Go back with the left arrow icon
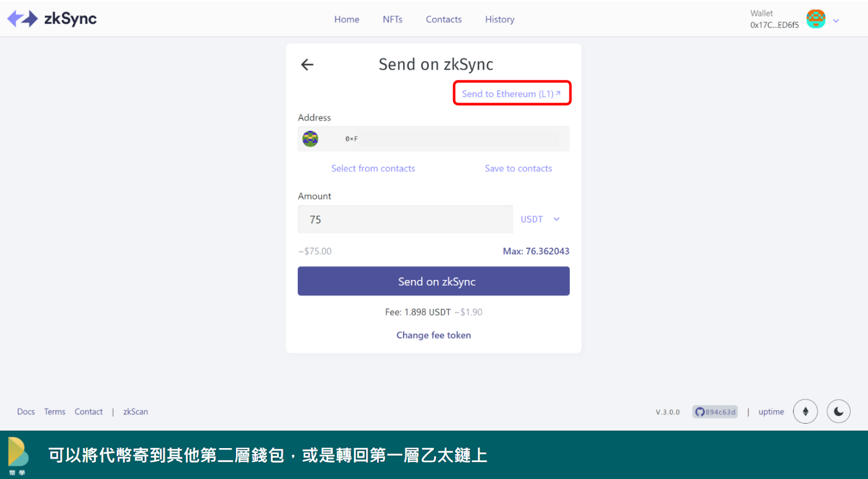The width and height of the screenshot is (868, 479). click(x=307, y=65)
